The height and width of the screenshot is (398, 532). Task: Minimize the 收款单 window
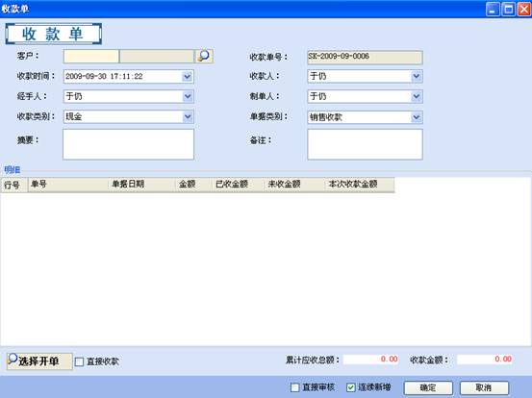click(493, 10)
